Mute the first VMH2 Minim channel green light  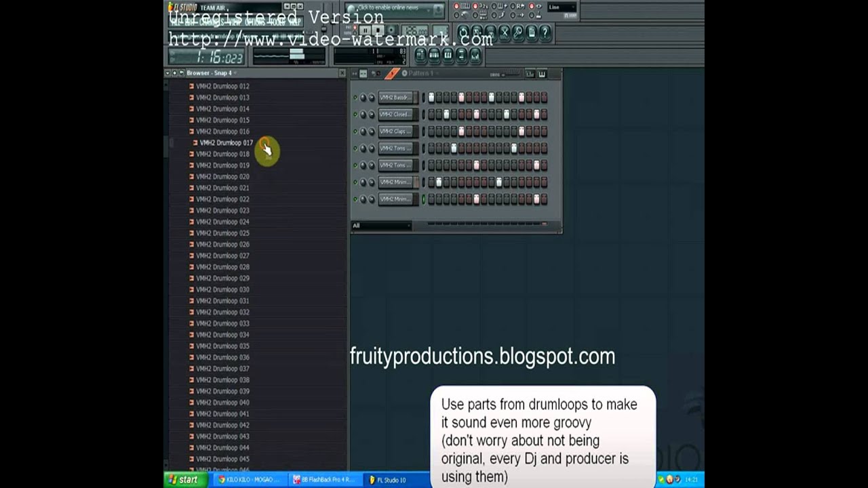point(355,182)
